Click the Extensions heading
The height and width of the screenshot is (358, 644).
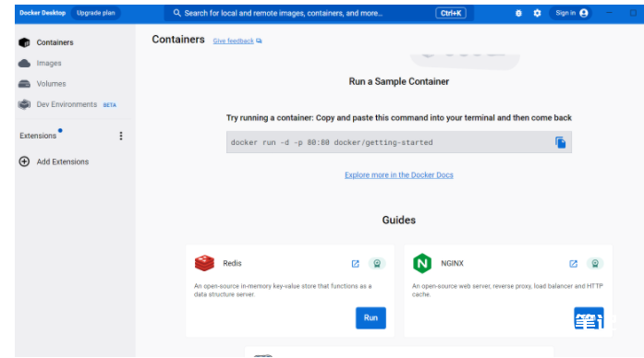pyautogui.click(x=38, y=136)
